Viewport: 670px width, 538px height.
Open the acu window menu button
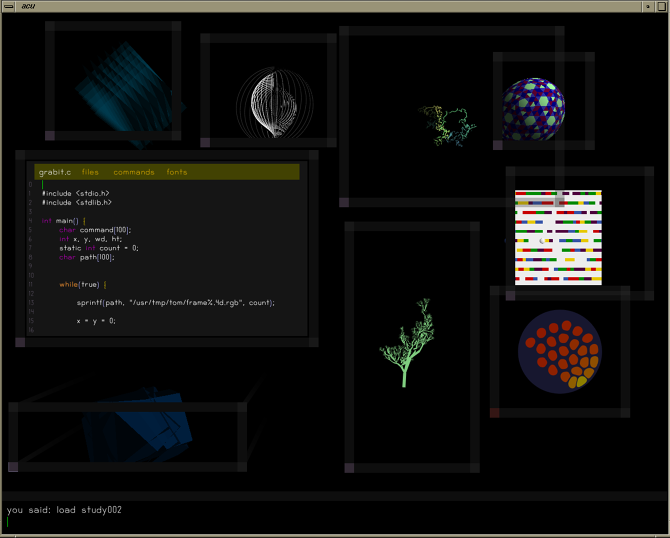(x=9, y=6)
